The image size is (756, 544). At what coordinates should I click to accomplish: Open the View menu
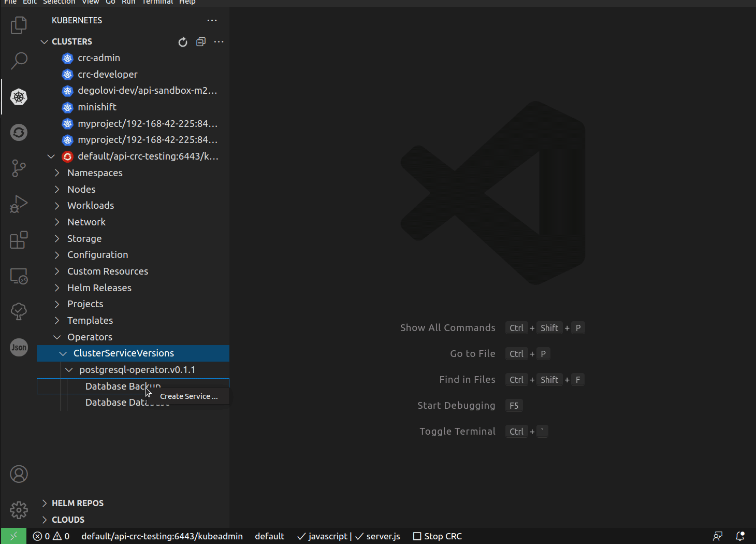click(91, 2)
